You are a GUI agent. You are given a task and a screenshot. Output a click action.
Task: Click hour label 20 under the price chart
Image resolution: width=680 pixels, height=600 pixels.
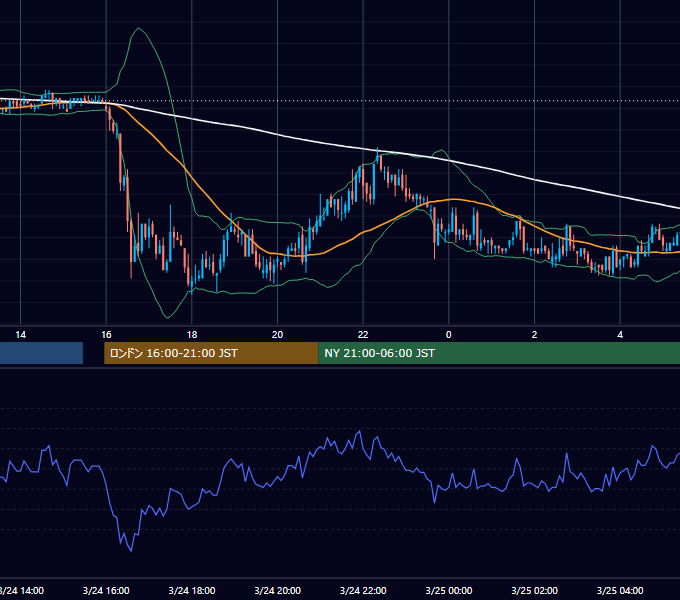(x=278, y=335)
